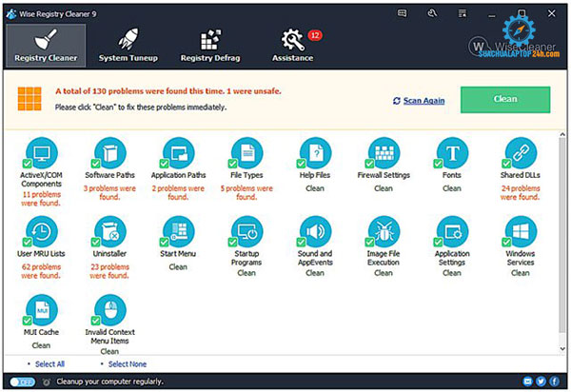This screenshot has width=571, height=392.
Task: Open the Application Paths category icon
Action: coord(179,153)
